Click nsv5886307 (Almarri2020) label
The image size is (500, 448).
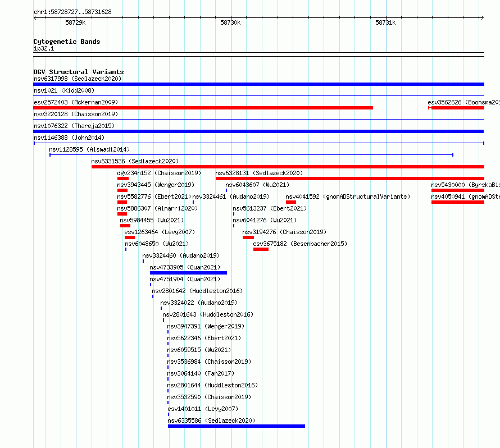point(157,208)
